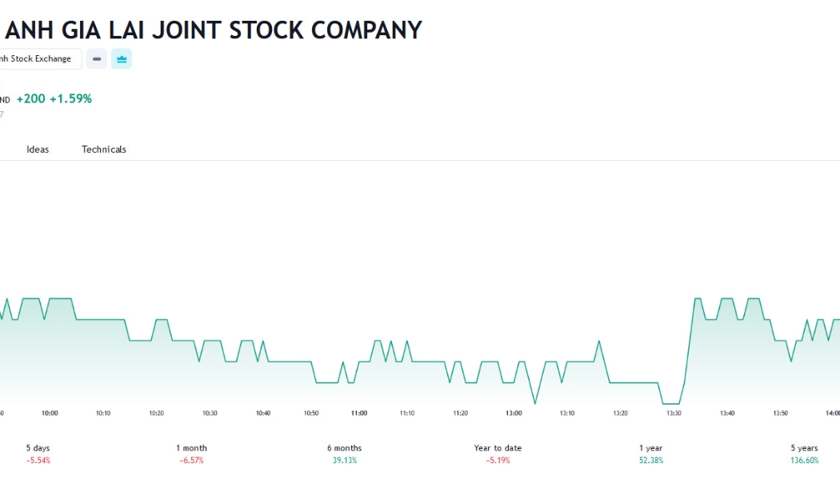Viewport: 840px width, 504px height.
Task: Click the 136.60% five-year change value
Action: 804,461
